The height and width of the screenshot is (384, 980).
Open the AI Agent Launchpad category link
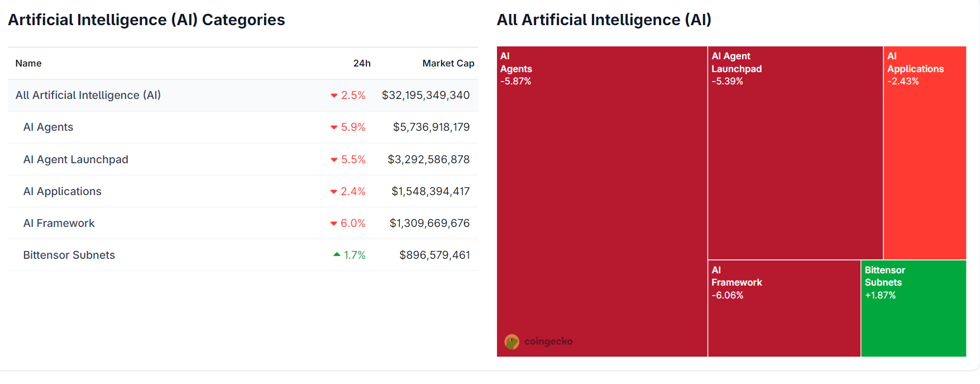[x=75, y=160]
